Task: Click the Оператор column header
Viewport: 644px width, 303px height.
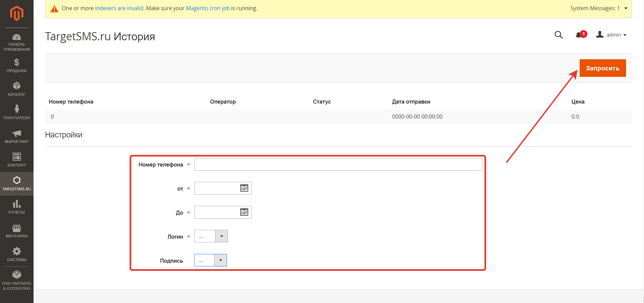Action: tap(223, 102)
